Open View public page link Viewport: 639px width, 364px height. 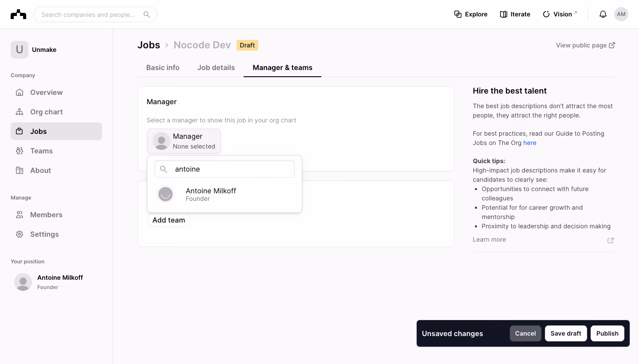tap(585, 45)
